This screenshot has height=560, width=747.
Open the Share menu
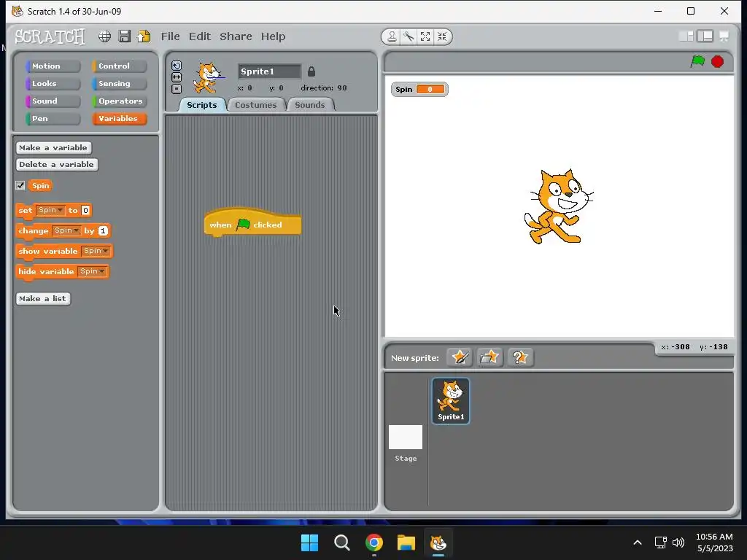click(x=236, y=36)
